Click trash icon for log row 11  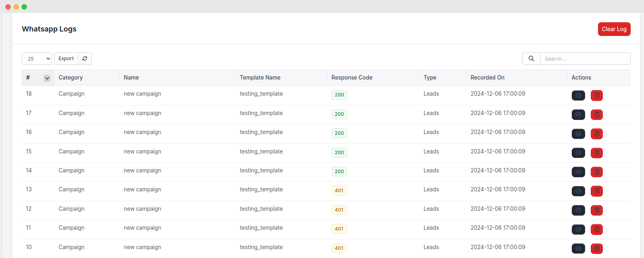click(x=596, y=229)
